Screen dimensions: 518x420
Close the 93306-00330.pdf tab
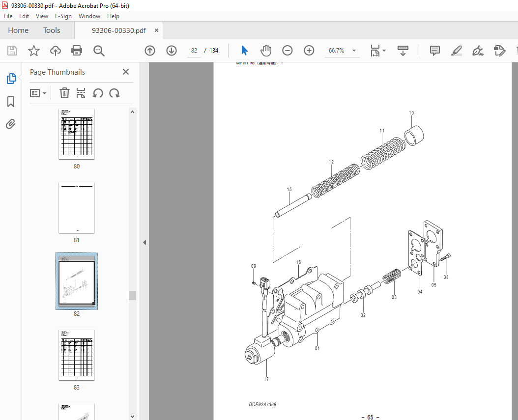click(157, 30)
